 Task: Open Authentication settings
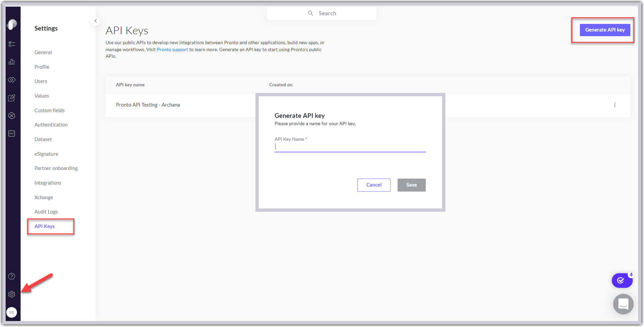51,125
